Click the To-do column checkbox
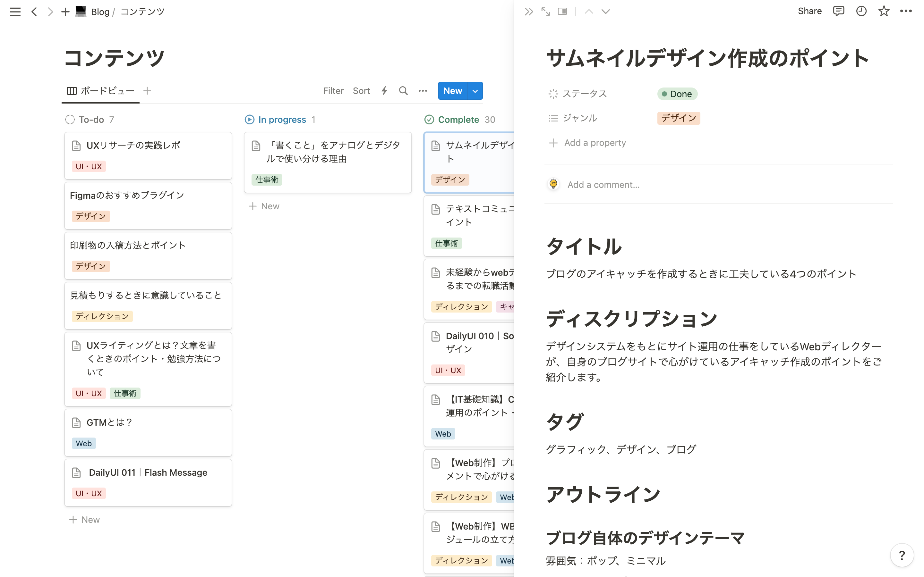This screenshot has height=577, width=924. click(x=70, y=120)
